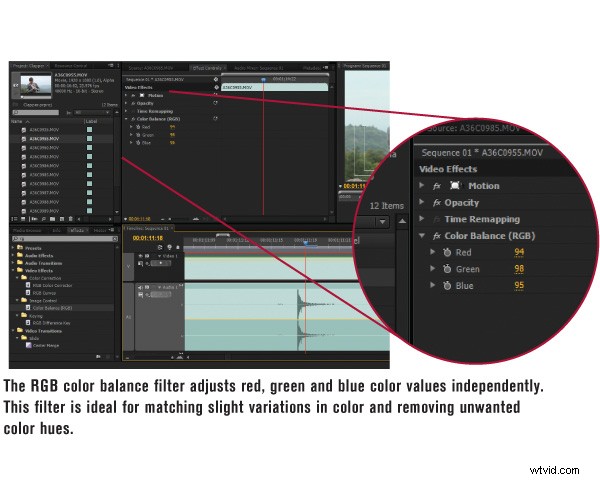Expand the Audio Transitions folder
This screenshot has width=600, height=480.
(x=13, y=263)
